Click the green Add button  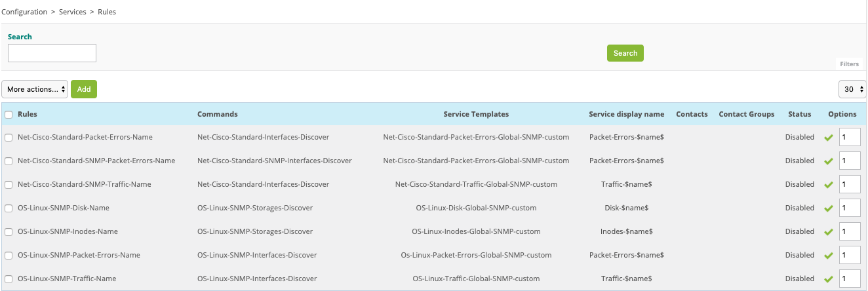pyautogui.click(x=84, y=89)
